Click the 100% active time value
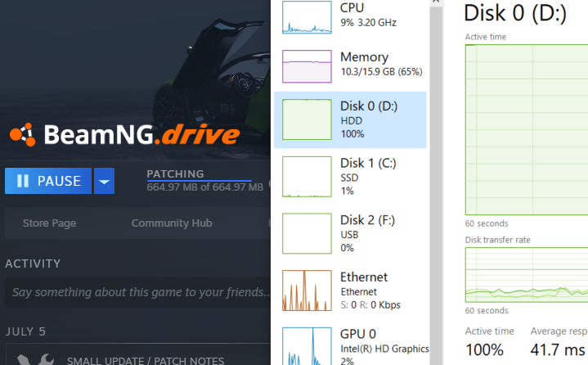 click(484, 350)
